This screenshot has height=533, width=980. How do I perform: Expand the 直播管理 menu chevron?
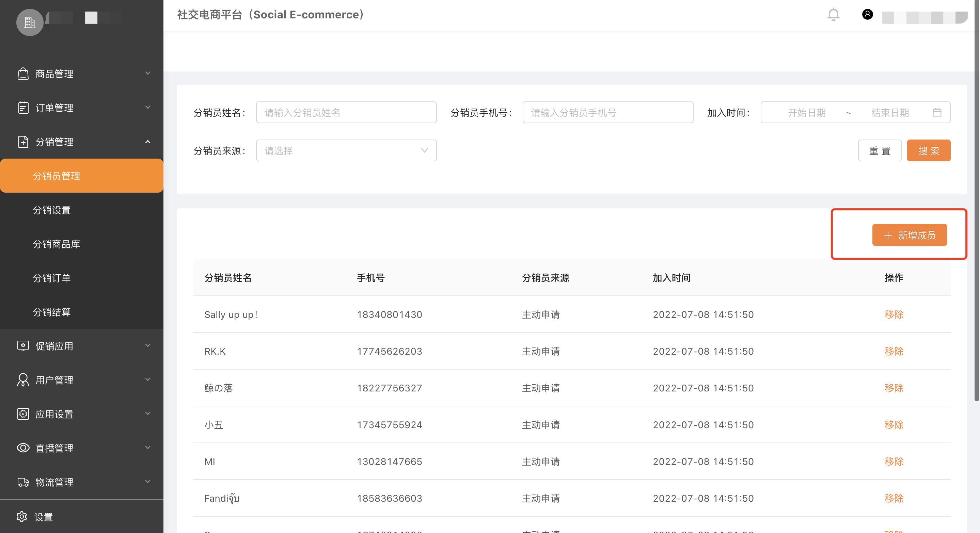(x=147, y=448)
